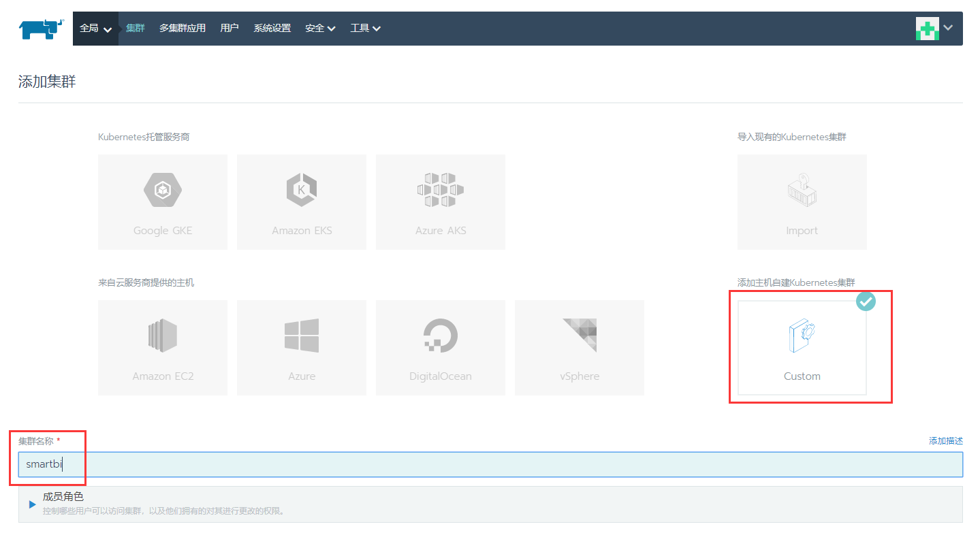Click the 成员角色 description text

point(163,511)
